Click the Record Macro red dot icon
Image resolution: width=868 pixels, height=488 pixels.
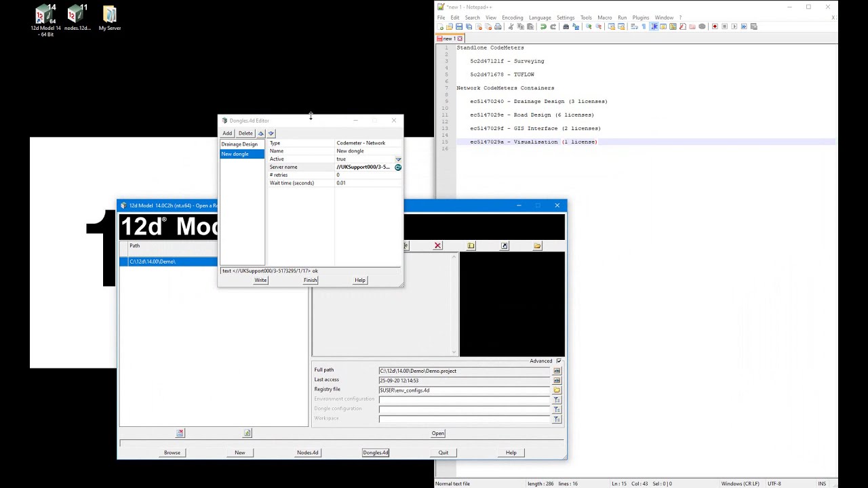point(715,26)
